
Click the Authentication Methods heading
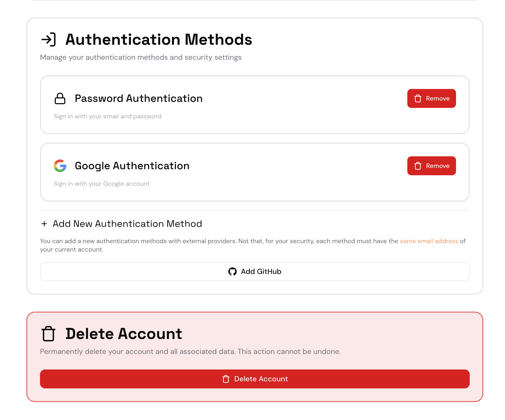pyautogui.click(x=159, y=39)
